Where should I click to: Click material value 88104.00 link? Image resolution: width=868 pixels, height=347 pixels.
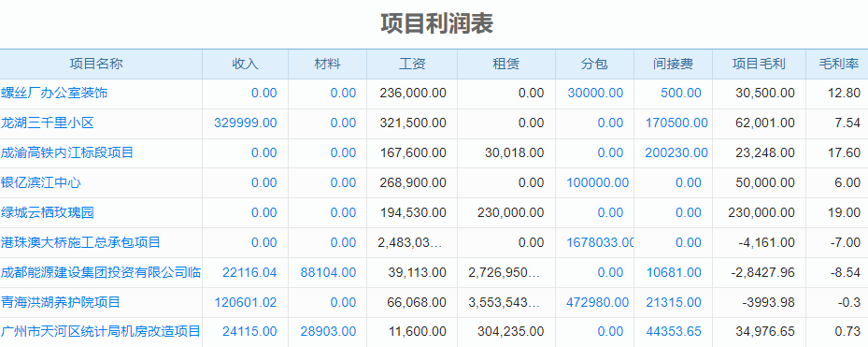(x=328, y=273)
